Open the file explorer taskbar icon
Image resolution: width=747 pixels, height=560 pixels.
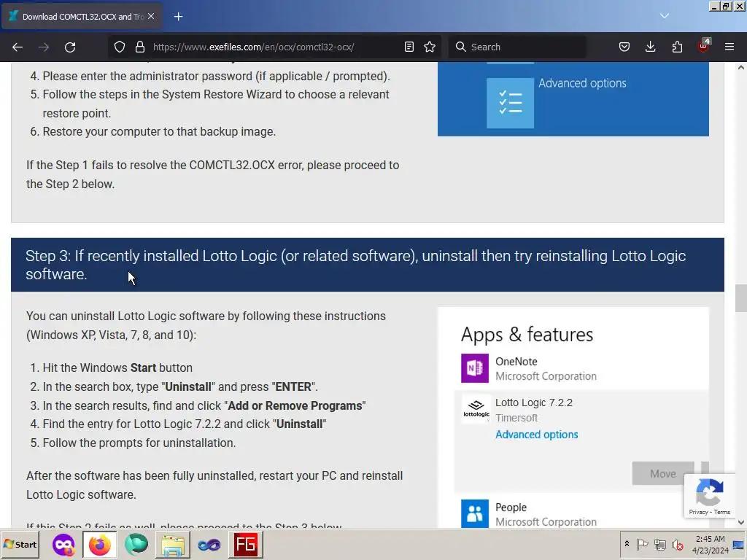pyautogui.click(x=173, y=544)
